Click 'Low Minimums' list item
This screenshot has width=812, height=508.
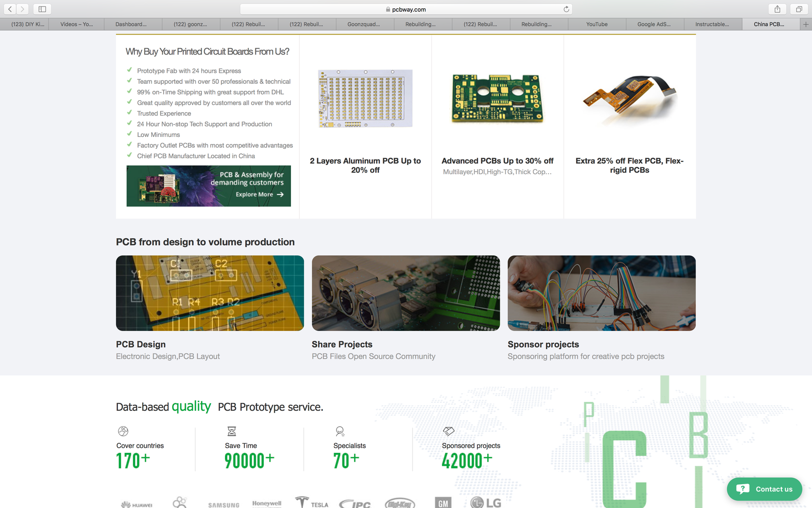[x=159, y=135]
